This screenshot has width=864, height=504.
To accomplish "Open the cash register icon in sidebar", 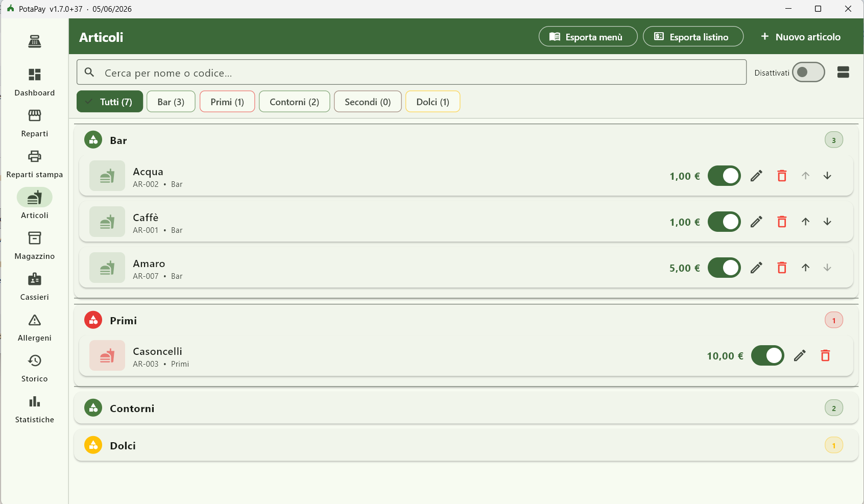I will point(35,41).
